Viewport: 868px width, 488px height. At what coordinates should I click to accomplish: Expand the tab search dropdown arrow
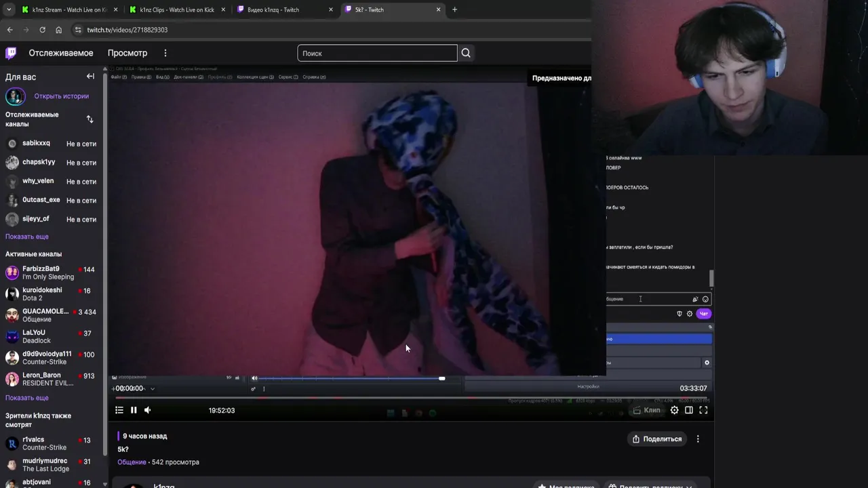pyautogui.click(x=9, y=9)
